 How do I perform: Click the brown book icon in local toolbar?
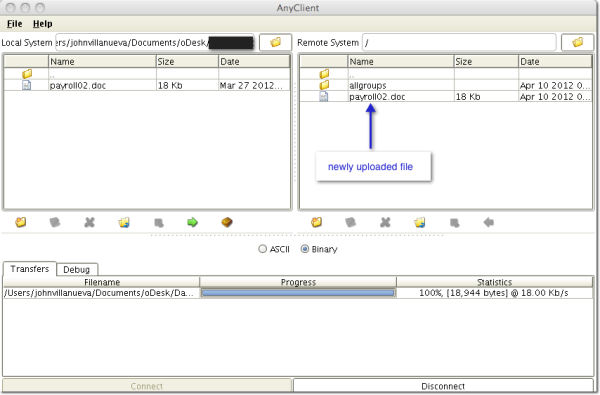[x=227, y=222]
